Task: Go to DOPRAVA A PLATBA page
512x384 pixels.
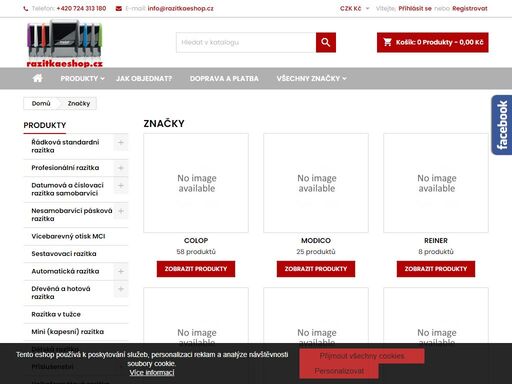Action: tap(224, 79)
